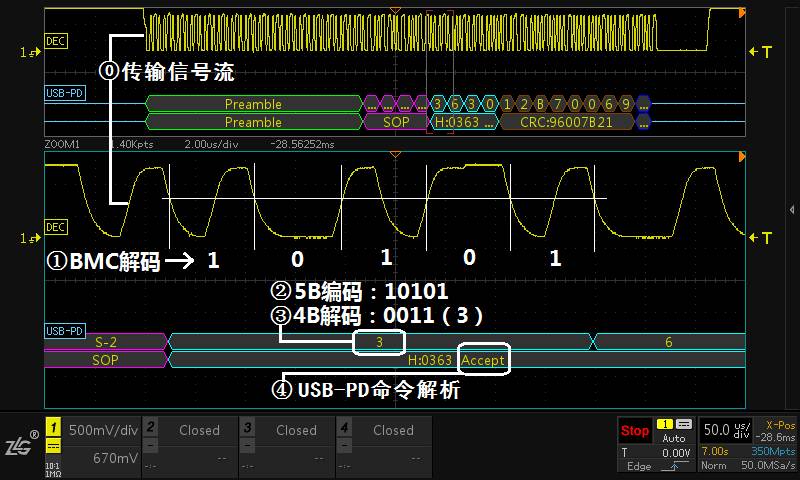800x480 pixels.
Task: Click USB-PD decode label in zoom window
Action: pos(65,331)
